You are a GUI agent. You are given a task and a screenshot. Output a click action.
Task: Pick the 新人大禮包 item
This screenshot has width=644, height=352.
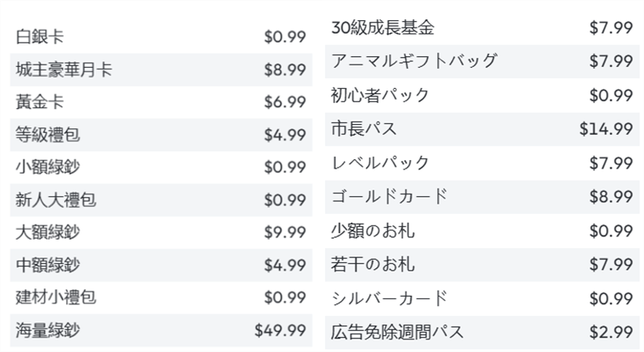pos(56,200)
